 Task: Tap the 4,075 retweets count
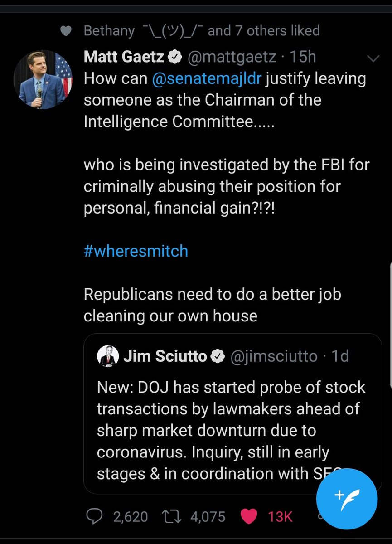[x=208, y=516]
